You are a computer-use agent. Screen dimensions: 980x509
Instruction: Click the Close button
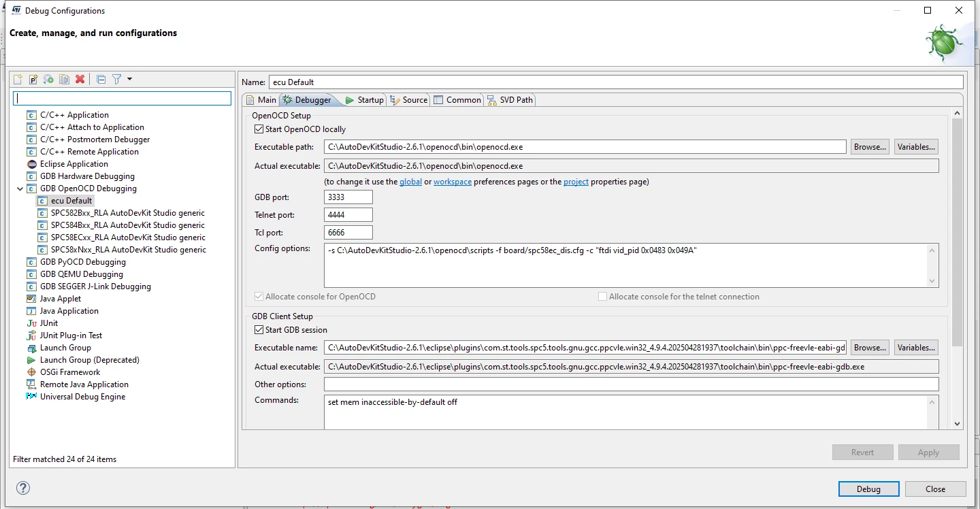tap(935, 489)
